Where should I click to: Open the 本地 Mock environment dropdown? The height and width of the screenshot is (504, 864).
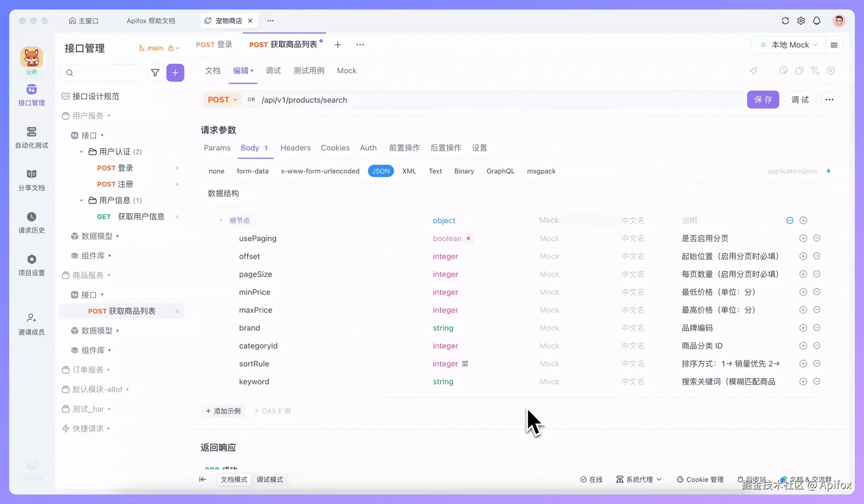click(790, 45)
